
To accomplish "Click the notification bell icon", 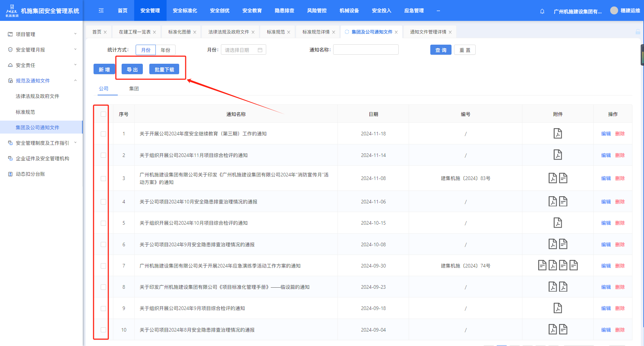I will pyautogui.click(x=542, y=11).
